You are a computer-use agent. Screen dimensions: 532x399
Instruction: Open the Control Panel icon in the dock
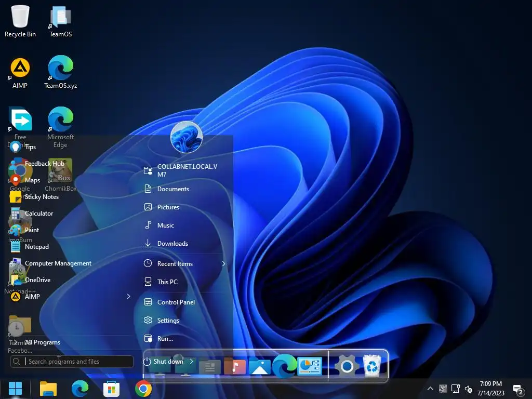pos(310,366)
